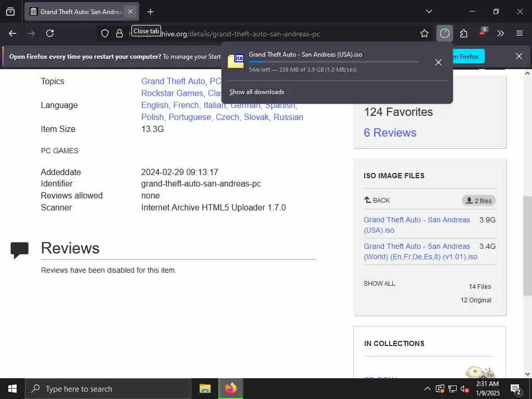Open Show all downloads
Screen dimensions: 532x399
pyautogui.click(x=257, y=92)
